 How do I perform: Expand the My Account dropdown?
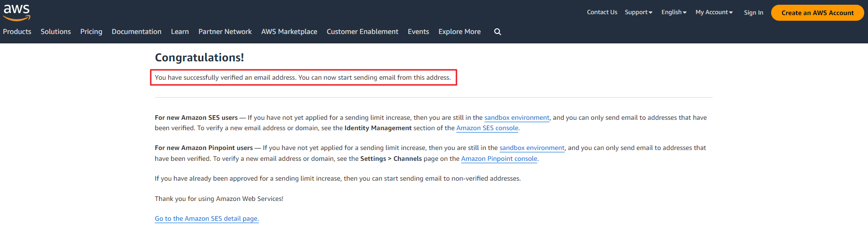tap(714, 12)
